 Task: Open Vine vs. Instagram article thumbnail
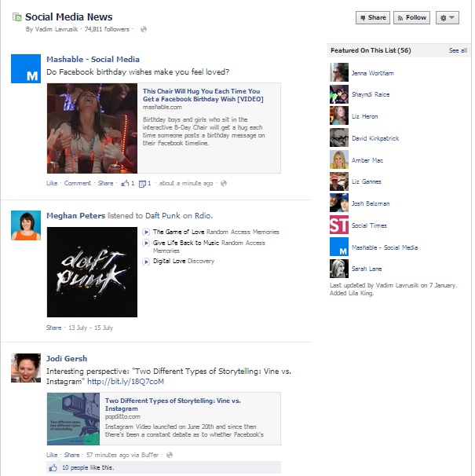coord(73,419)
